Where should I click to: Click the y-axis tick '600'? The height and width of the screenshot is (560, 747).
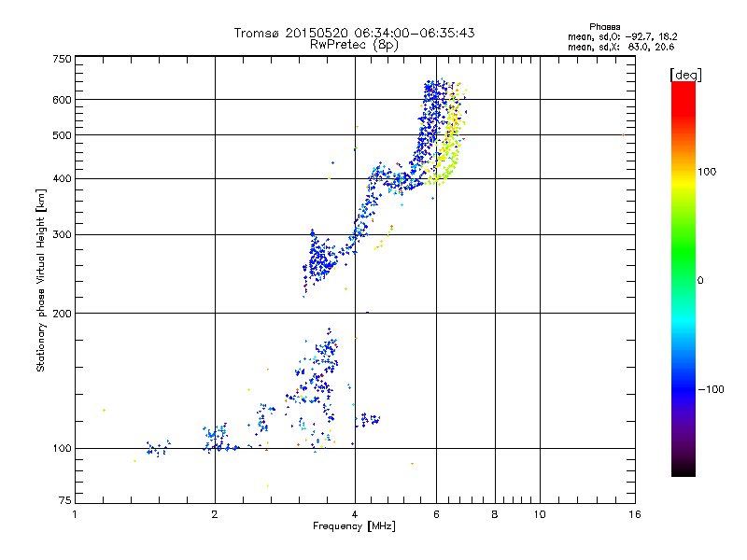coord(62,100)
